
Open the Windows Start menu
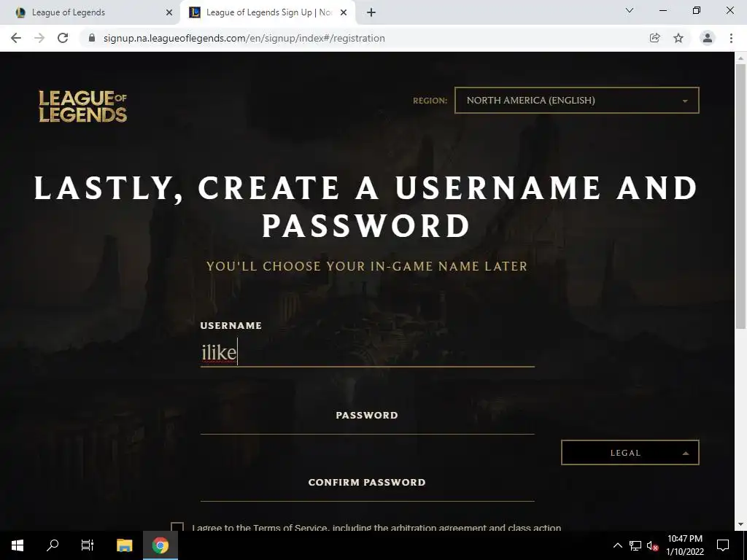pos(18,545)
